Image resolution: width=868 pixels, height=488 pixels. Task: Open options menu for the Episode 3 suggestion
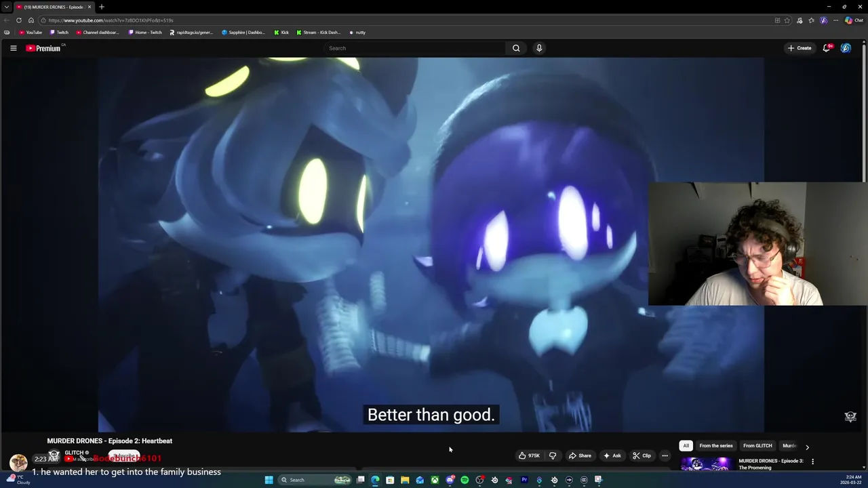(x=812, y=462)
